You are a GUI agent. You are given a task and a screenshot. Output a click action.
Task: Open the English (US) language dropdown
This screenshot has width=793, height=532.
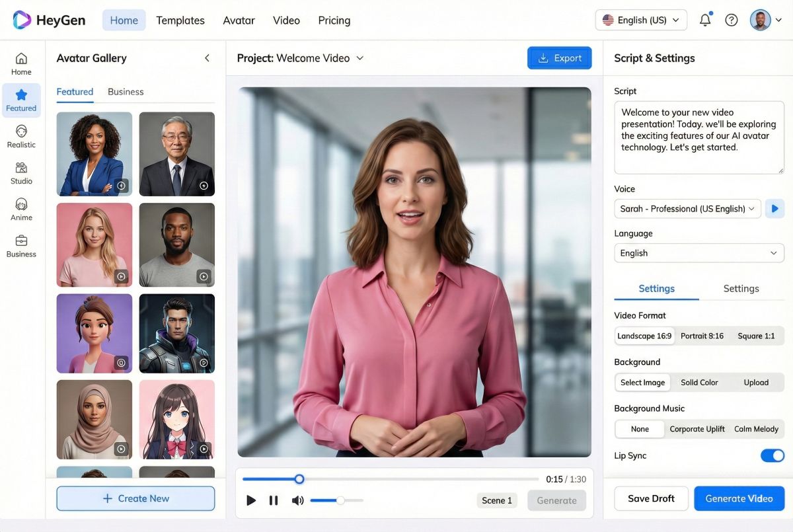pyautogui.click(x=640, y=20)
